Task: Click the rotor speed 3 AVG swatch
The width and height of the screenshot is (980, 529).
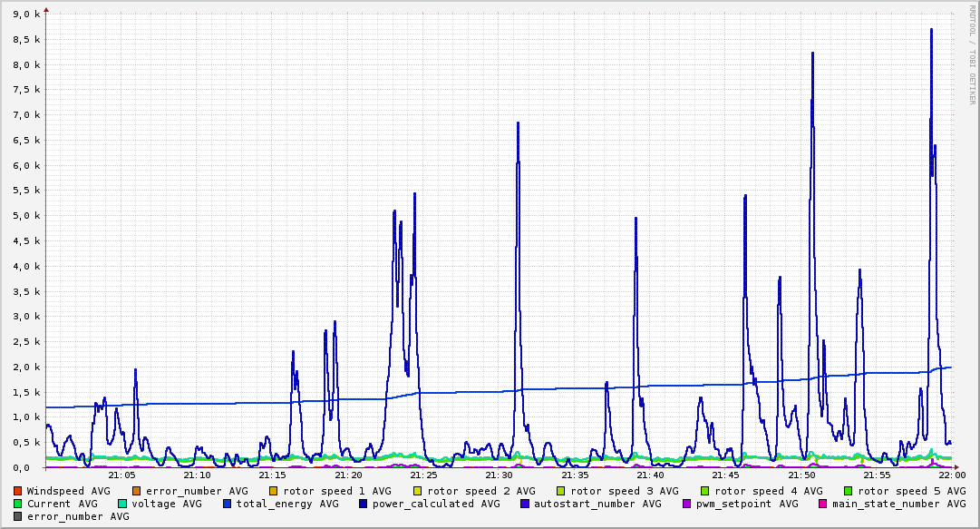Action: coord(561,492)
